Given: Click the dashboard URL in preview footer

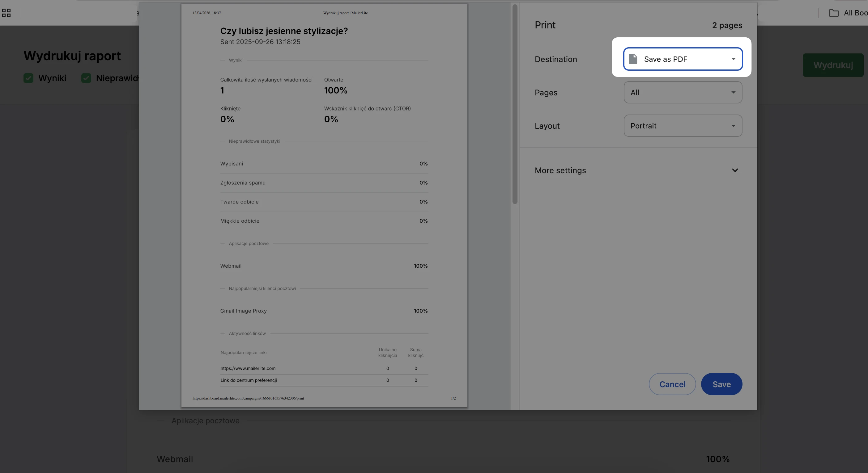Looking at the screenshot, I should 248,398.
